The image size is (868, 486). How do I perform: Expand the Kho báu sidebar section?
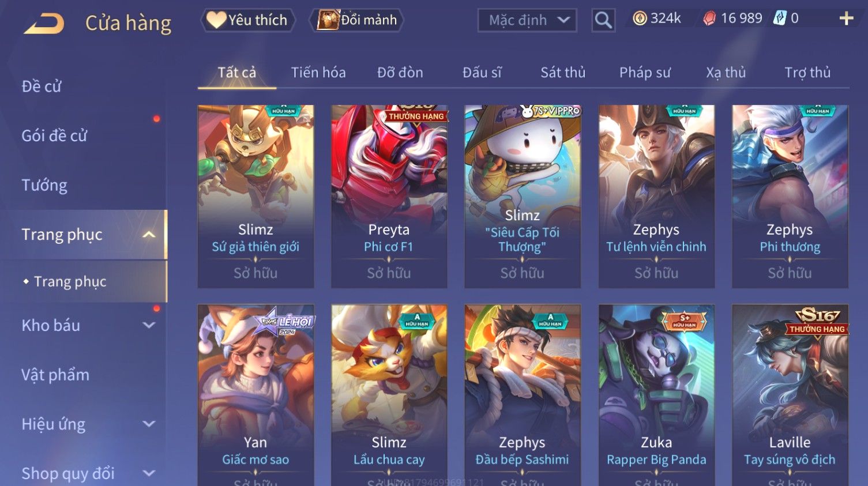pyautogui.click(x=149, y=325)
